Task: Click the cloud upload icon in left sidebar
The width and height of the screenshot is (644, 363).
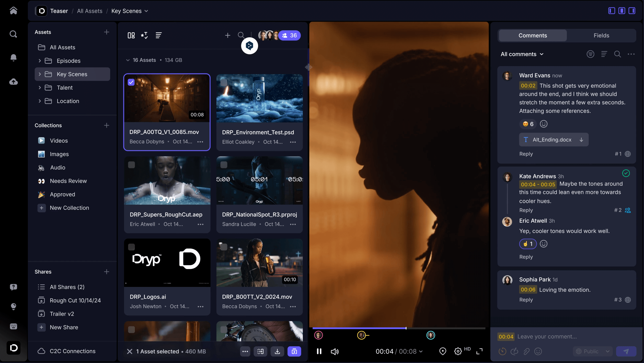Action: (14, 82)
